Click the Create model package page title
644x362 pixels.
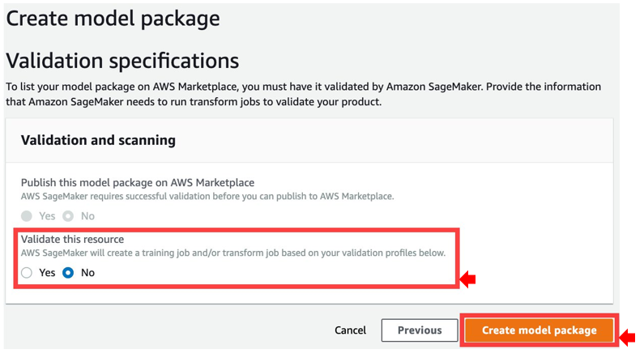point(113,18)
